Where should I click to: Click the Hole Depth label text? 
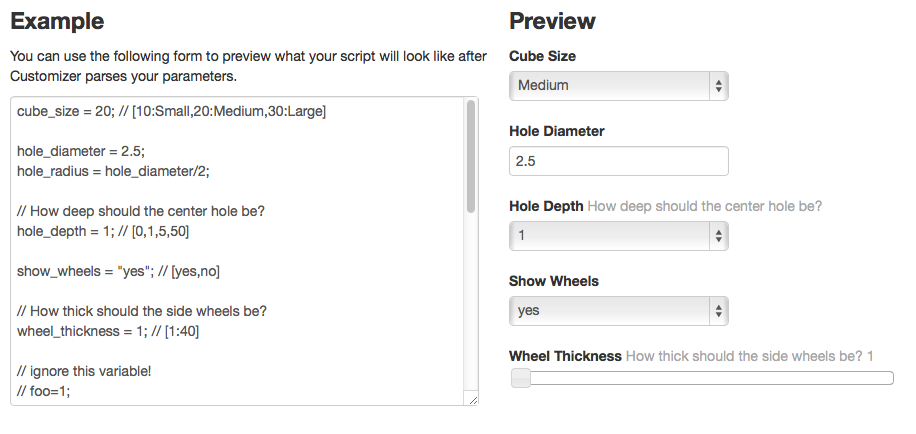coord(546,206)
